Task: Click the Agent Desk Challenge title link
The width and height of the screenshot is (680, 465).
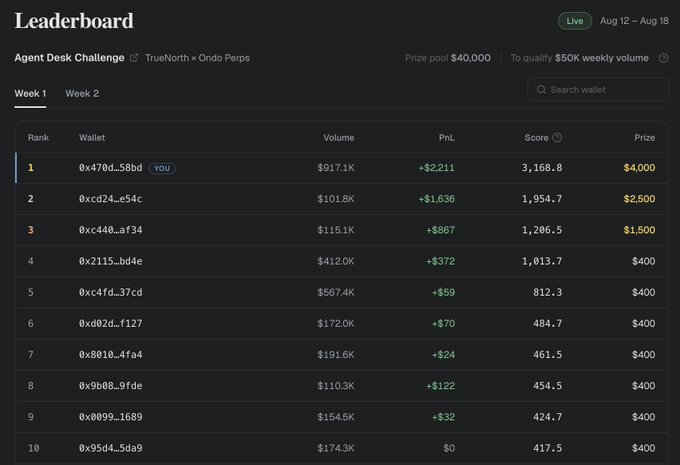Action: click(x=69, y=58)
